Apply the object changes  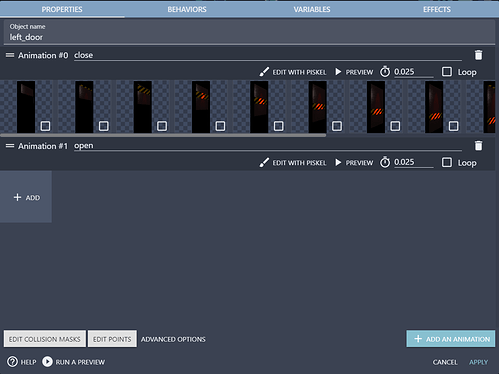[479, 362]
